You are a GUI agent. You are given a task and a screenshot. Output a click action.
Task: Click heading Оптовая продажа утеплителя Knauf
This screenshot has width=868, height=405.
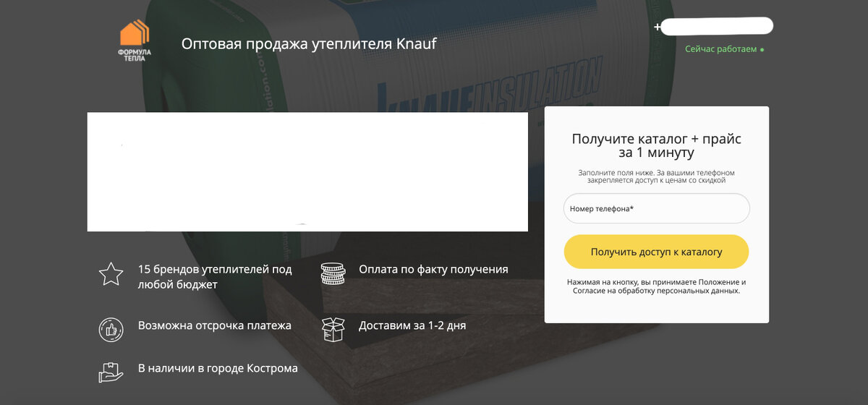tap(309, 44)
